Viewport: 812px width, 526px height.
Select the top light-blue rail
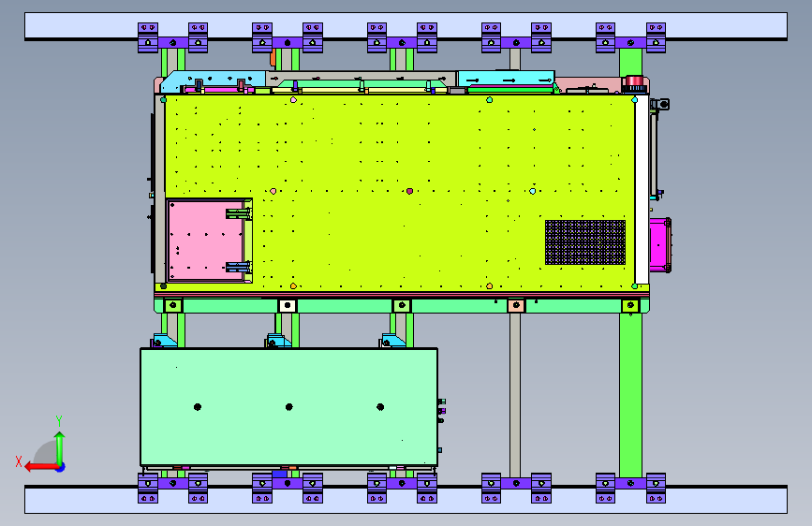[x=406, y=26]
